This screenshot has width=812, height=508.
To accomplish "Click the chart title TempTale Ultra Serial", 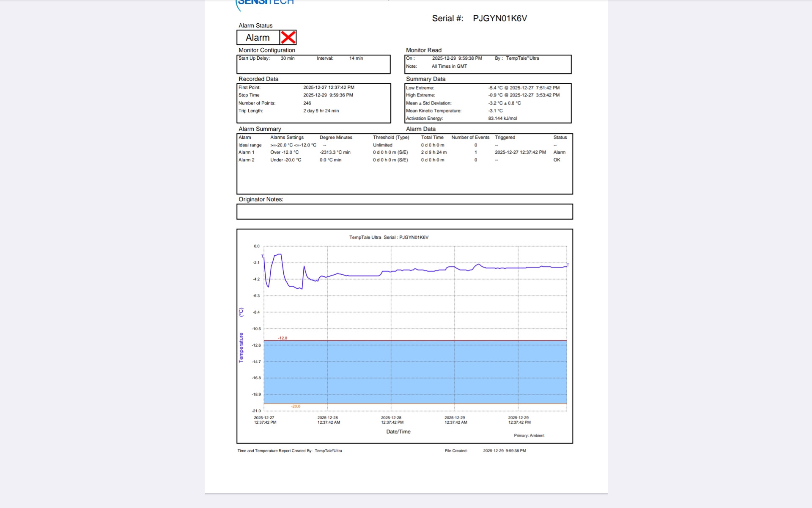I will [x=389, y=237].
